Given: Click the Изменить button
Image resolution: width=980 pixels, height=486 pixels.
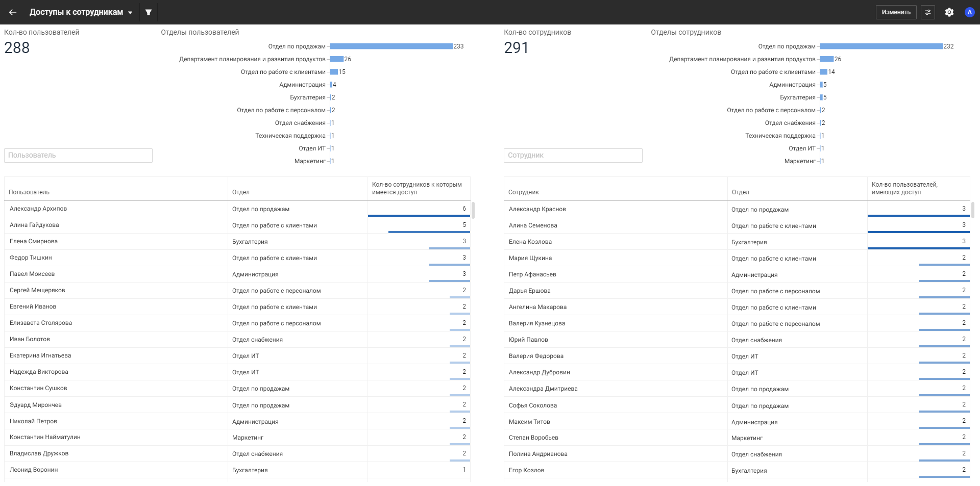Looking at the screenshot, I should [x=896, y=12].
